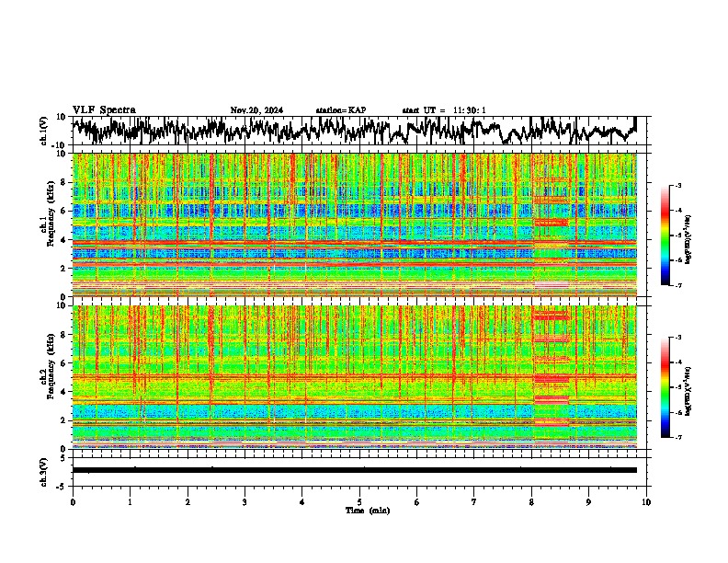Click the "ch.1(V)" waveform axis label
Image resolution: width=728 pixels, height=563 pixels.
pyautogui.click(x=44, y=131)
